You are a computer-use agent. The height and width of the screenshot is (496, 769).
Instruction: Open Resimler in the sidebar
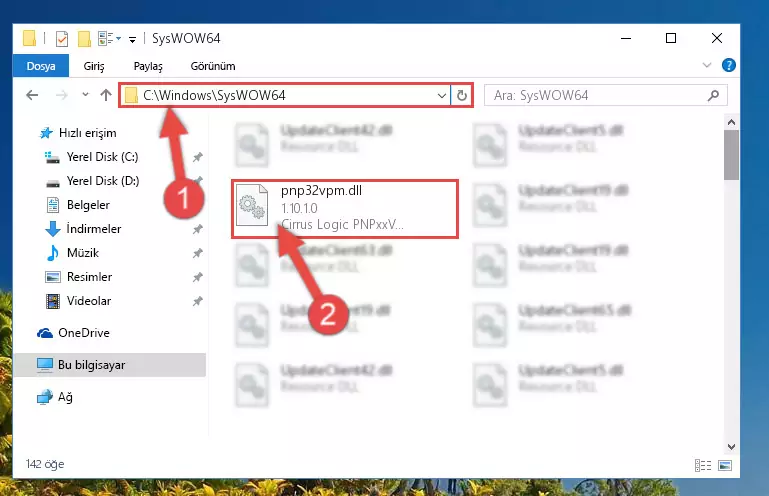[x=78, y=277]
